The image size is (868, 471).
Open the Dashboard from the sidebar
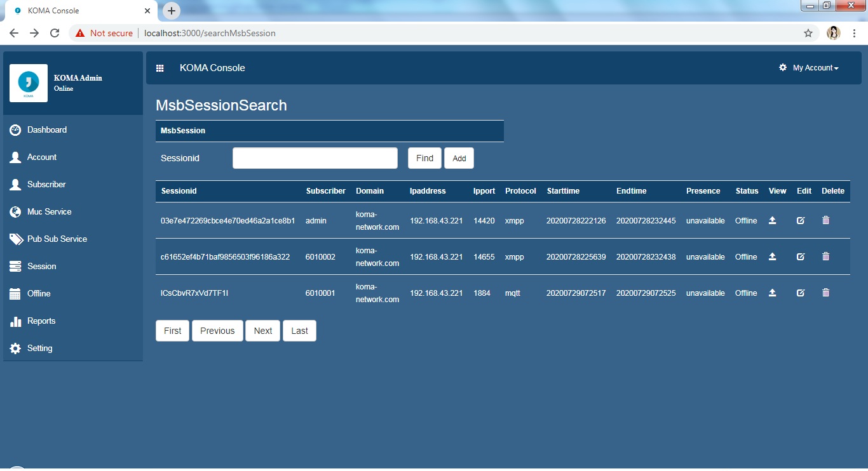pos(46,129)
